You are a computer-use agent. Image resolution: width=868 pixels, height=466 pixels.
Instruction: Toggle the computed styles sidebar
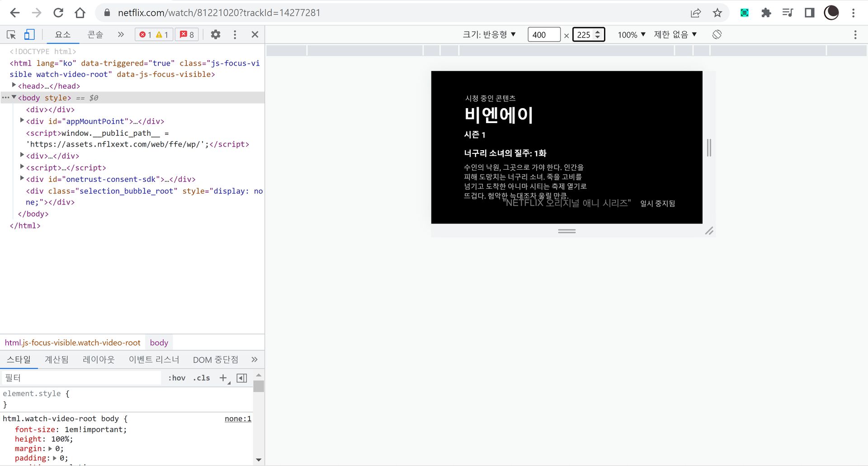click(x=242, y=378)
